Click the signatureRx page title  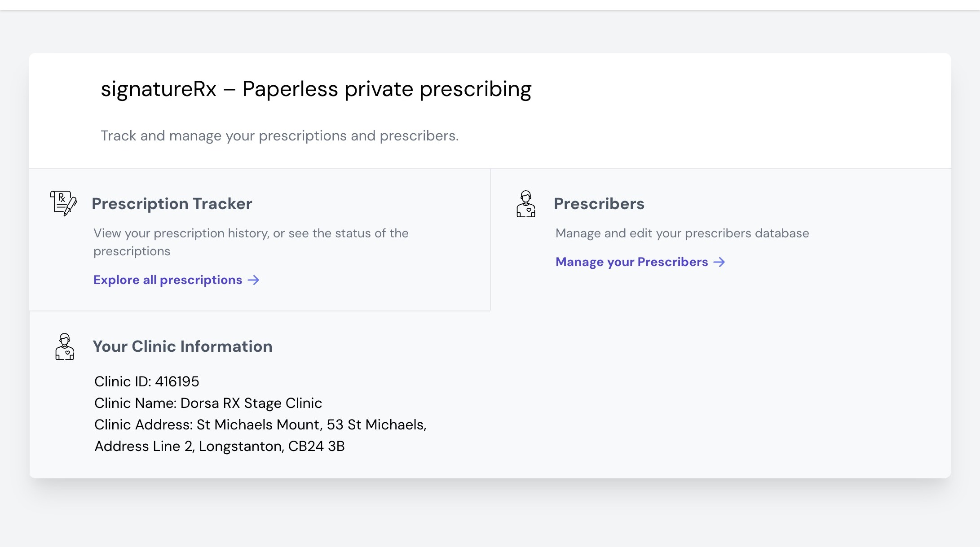point(316,89)
